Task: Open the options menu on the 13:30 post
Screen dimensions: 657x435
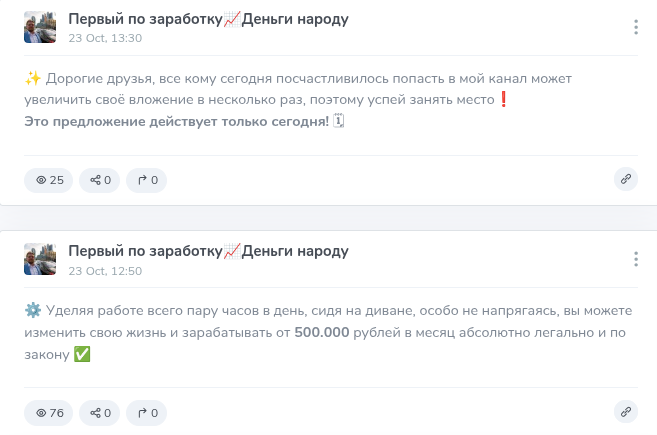Action: point(636,28)
